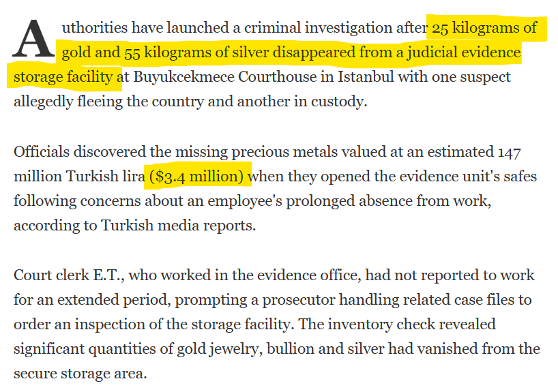Viewport: 558px width, 392px height.
Task: Click the highlighted words "storage facility"
Action: pyautogui.click(x=63, y=76)
